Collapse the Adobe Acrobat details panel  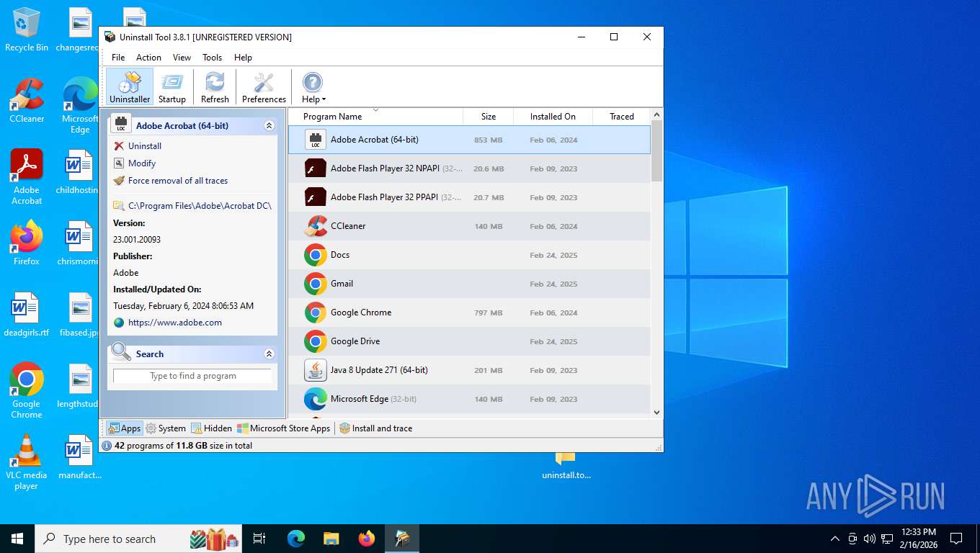coord(269,125)
